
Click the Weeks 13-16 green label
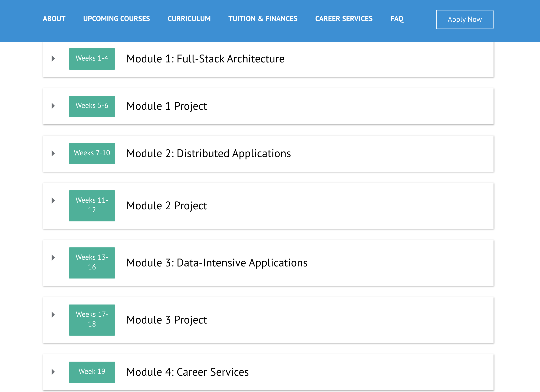tap(92, 263)
